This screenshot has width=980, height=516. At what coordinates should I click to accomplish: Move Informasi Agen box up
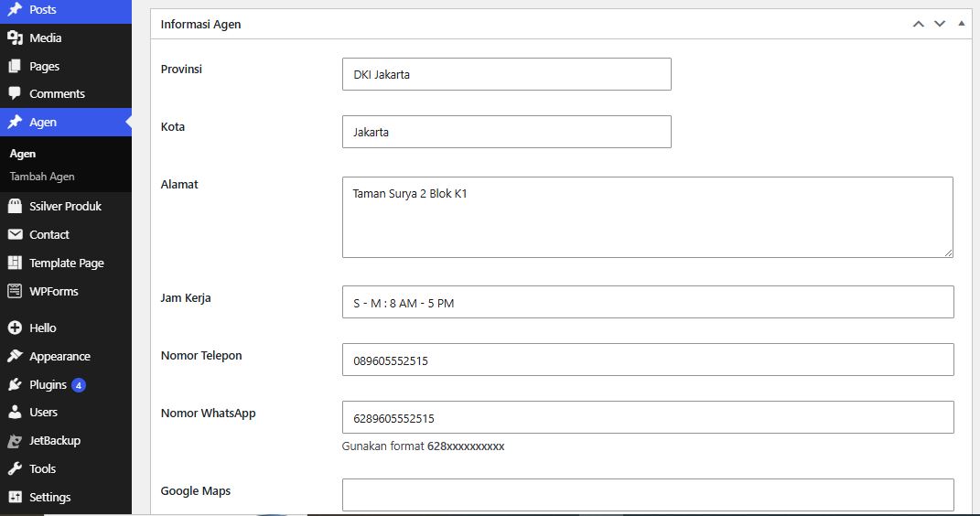[x=918, y=24]
